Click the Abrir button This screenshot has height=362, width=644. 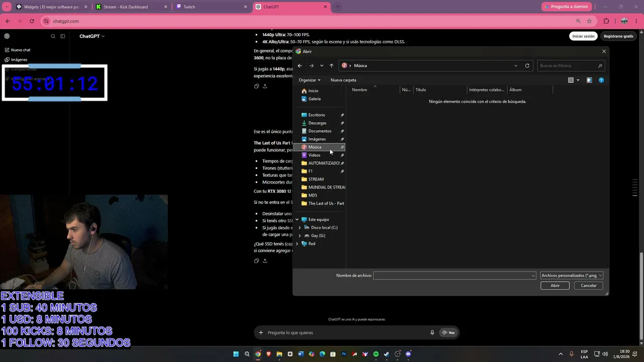[555, 286]
